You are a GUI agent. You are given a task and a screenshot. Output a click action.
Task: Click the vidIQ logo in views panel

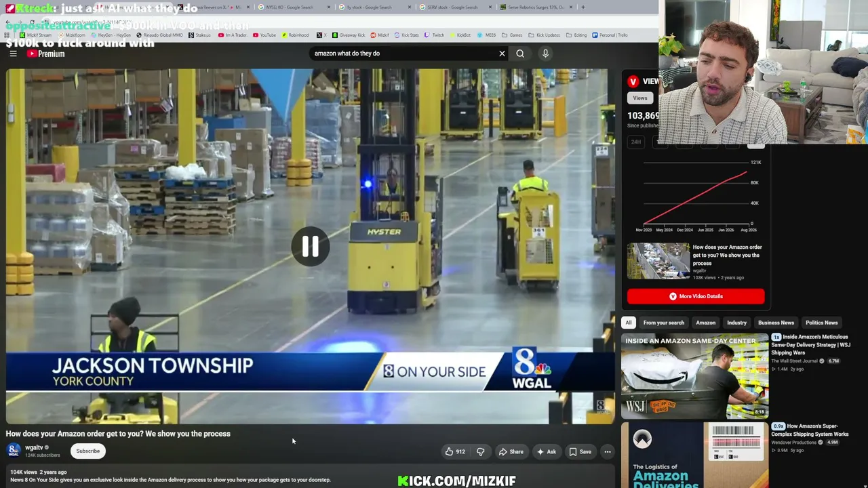633,81
